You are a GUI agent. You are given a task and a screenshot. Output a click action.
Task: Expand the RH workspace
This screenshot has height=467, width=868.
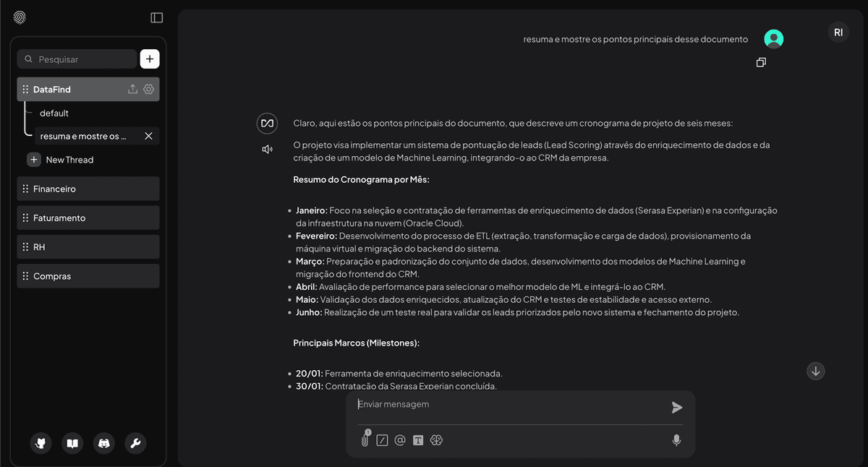[88, 247]
